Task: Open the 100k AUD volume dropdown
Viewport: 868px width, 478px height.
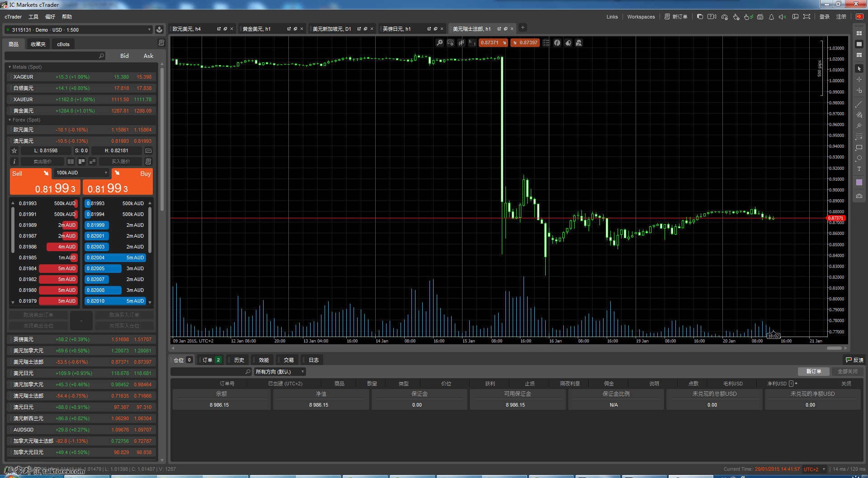Action: coord(81,173)
